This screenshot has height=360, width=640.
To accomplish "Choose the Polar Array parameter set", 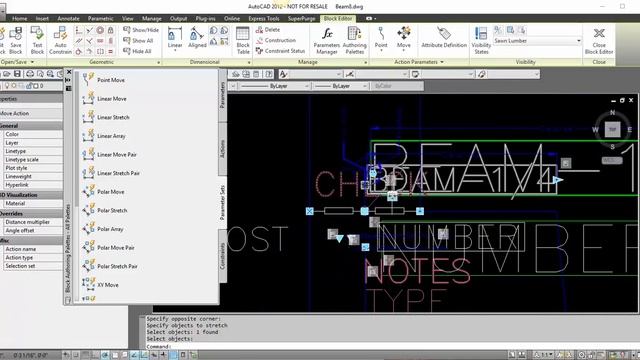I will [x=103, y=229].
